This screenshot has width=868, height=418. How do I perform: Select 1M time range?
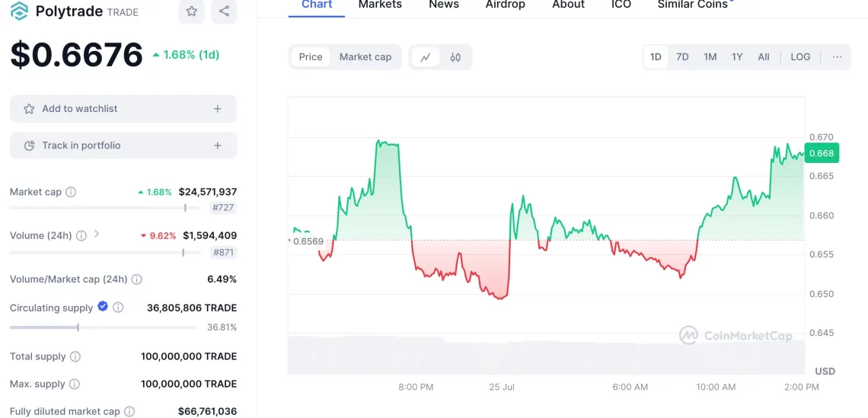pyautogui.click(x=710, y=57)
